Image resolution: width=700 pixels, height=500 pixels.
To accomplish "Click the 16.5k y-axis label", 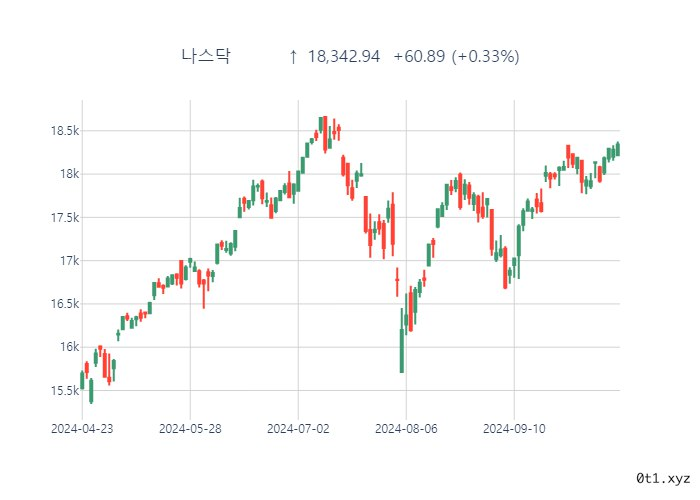I will 65,304.
